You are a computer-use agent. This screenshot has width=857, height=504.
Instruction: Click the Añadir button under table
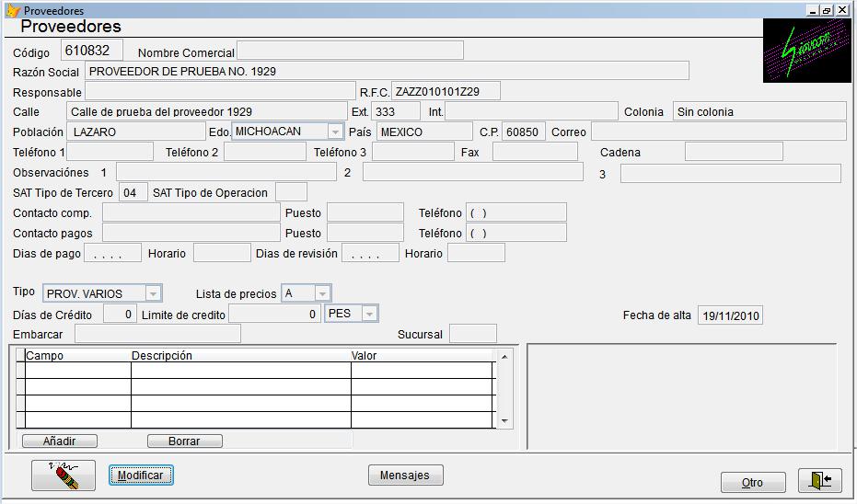point(60,441)
